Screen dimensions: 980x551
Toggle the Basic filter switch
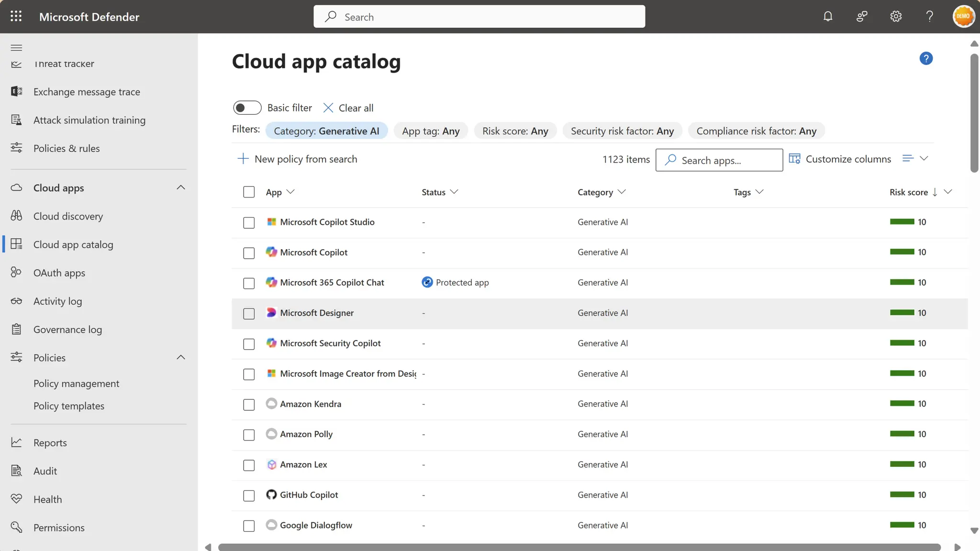247,108
